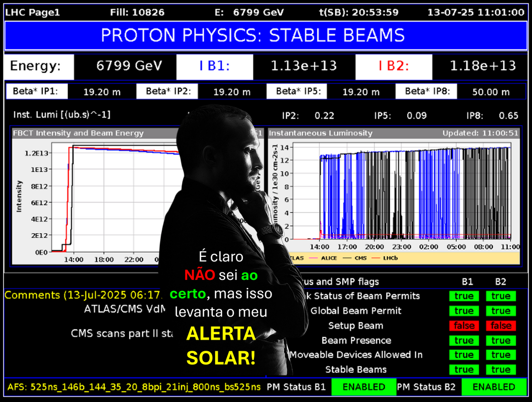Image resolution: width=532 pixels, height=402 pixels.
Task: Click the AFS filling scheme text
Action: coord(134,387)
